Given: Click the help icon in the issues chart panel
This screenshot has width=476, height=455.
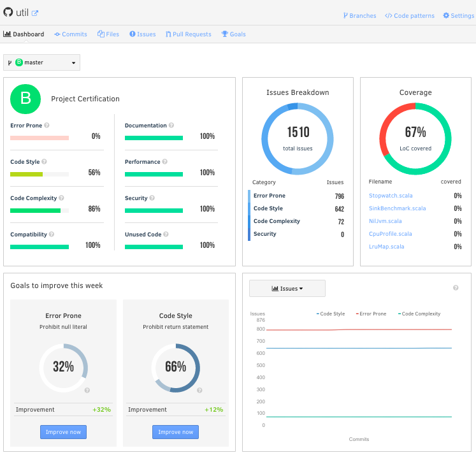Looking at the screenshot, I should click(x=456, y=288).
